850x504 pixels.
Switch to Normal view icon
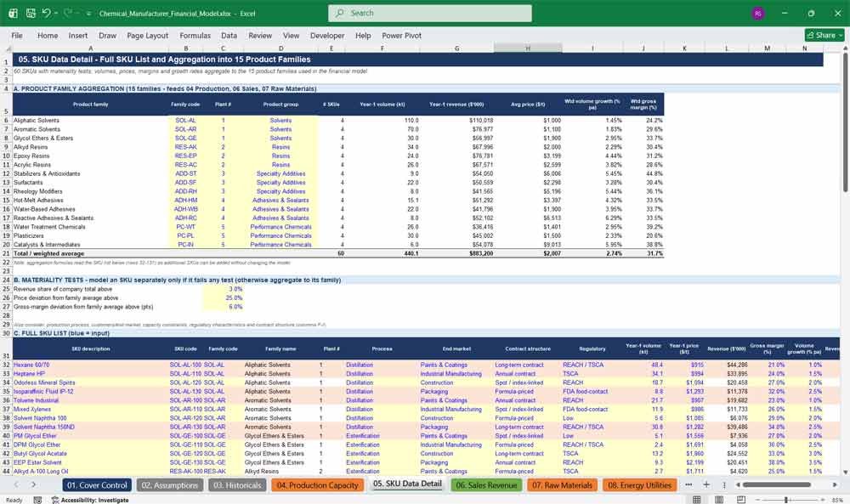coord(697,500)
